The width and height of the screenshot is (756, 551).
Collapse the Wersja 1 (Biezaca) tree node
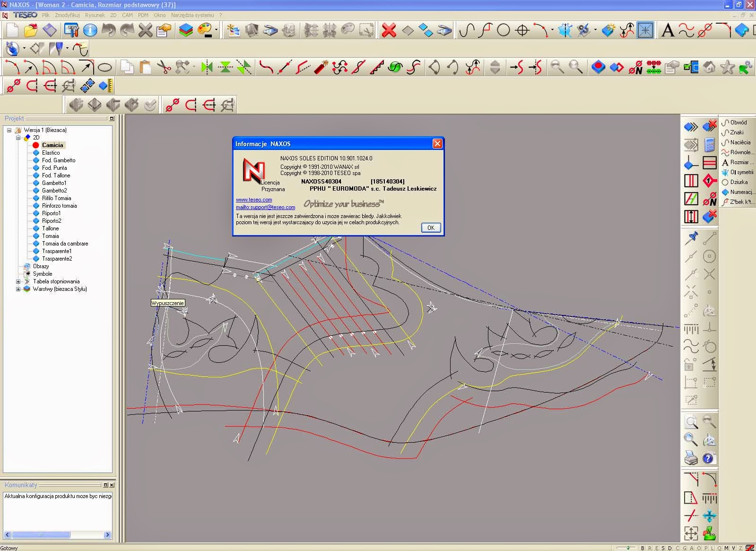pos(9,130)
